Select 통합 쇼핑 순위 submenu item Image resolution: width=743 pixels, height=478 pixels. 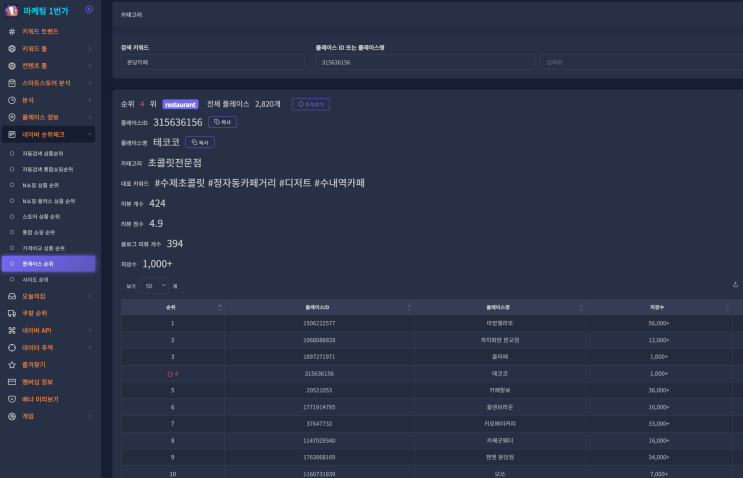(38, 232)
